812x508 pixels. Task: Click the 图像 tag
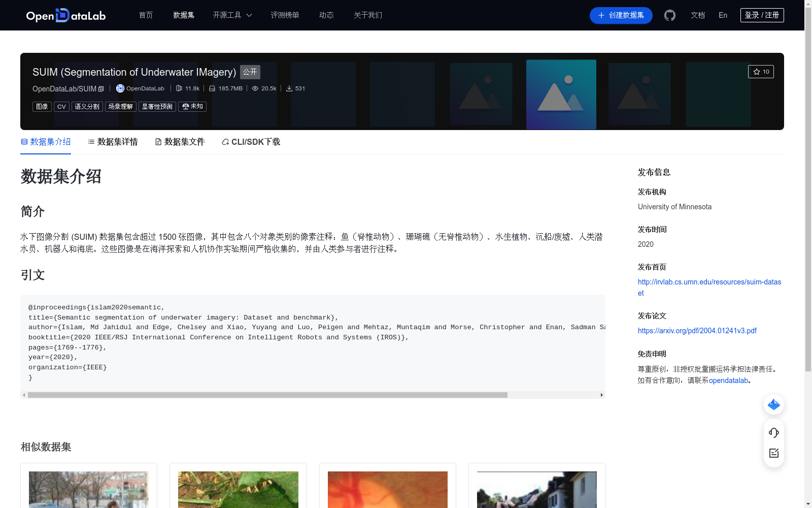pyautogui.click(x=42, y=107)
